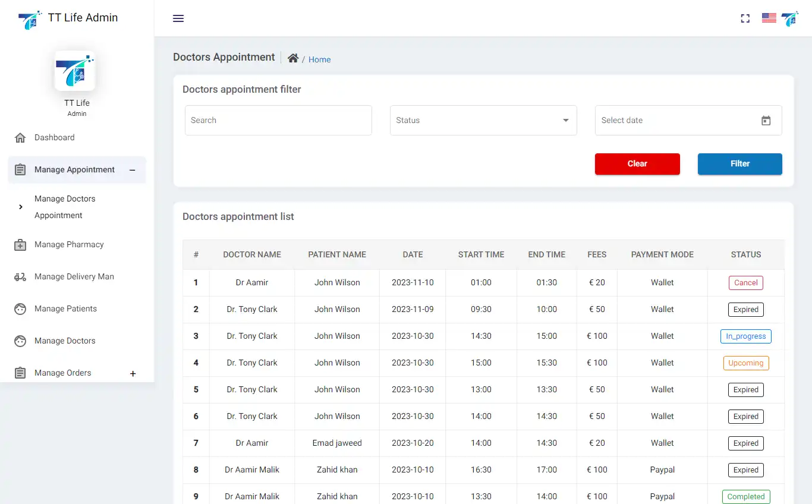Screen dimensions: 812x504
Task: Go to Manage Patients
Action: point(65,309)
